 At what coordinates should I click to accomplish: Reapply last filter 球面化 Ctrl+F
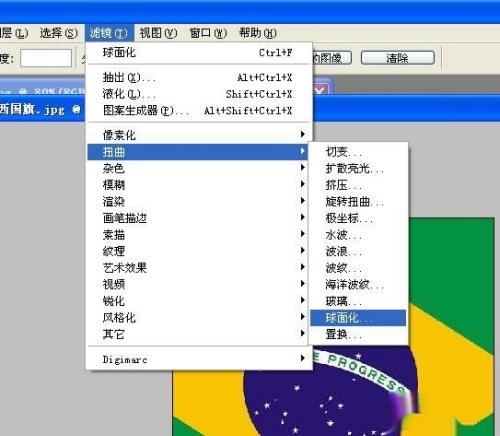pos(199,53)
